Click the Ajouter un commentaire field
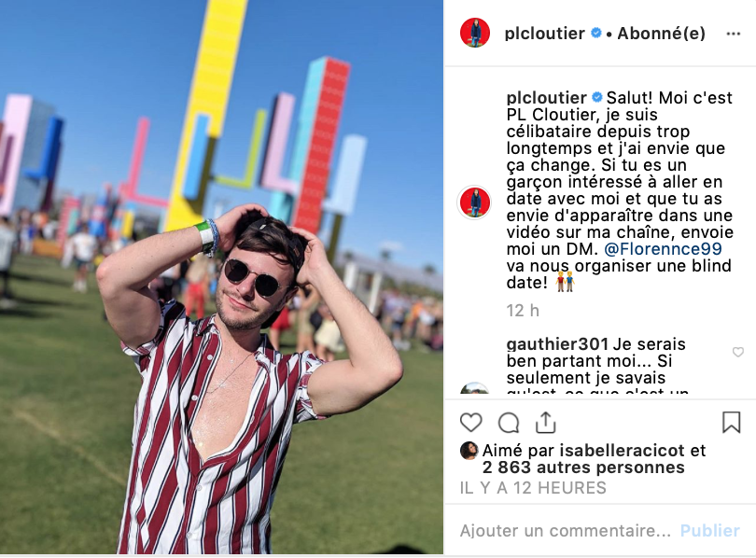The image size is (756, 558). pos(565,531)
